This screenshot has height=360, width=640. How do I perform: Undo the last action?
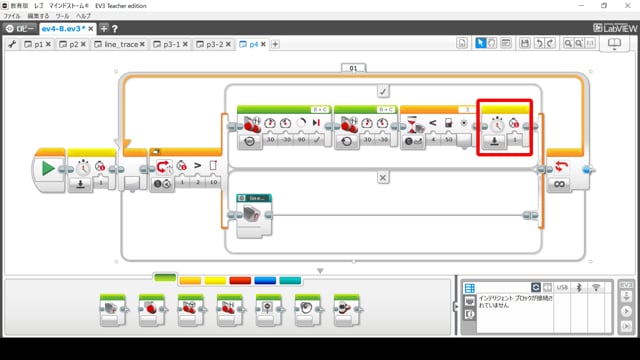539,43
